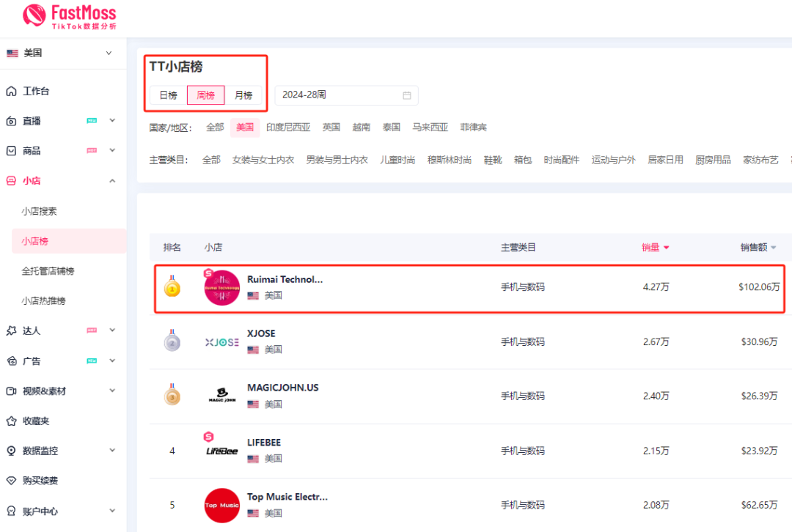Click the 商品 product icon in sidebar

pyautogui.click(x=11, y=151)
